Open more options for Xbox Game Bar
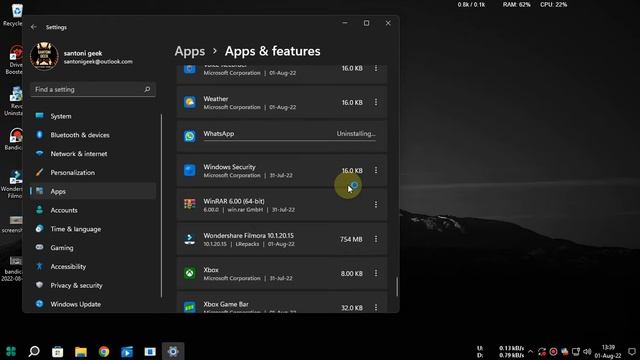This screenshot has width=640, height=360. pos(376,307)
